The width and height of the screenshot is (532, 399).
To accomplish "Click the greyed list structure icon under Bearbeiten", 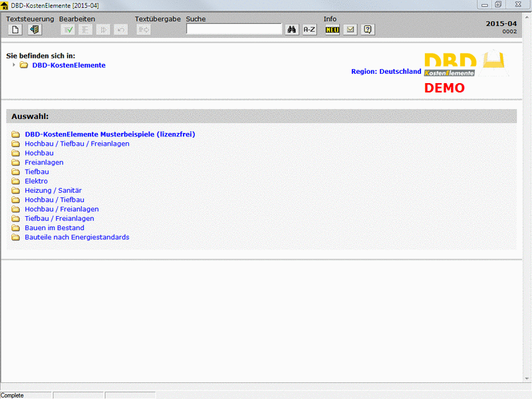I will pyautogui.click(x=86, y=30).
